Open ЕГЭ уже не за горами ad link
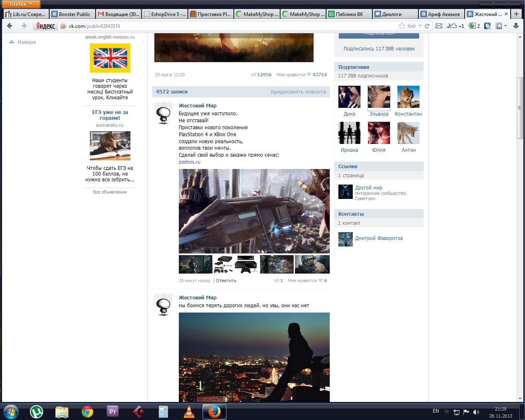The width and height of the screenshot is (525, 420). pyautogui.click(x=110, y=115)
